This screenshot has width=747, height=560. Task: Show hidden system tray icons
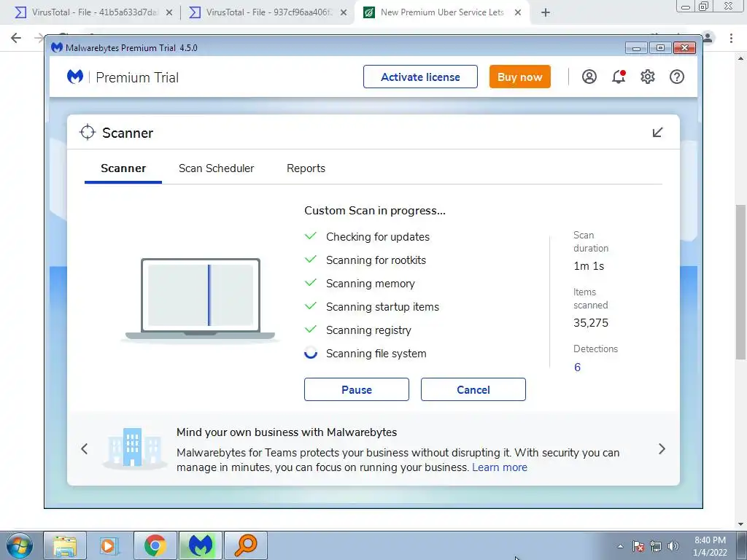coord(620,546)
